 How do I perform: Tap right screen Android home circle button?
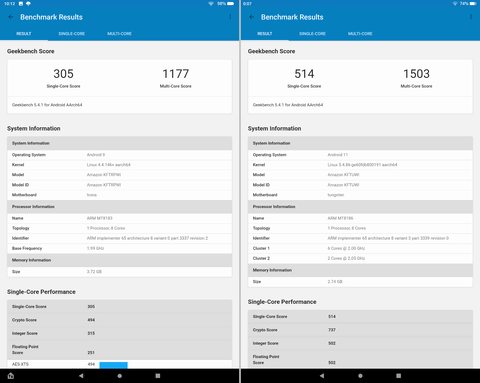coord(360,376)
